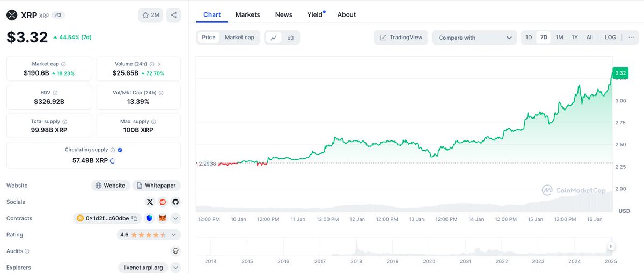Screen dimensions: 644x274
Task: Click the 3.32 current price label
Action: coord(620,73)
